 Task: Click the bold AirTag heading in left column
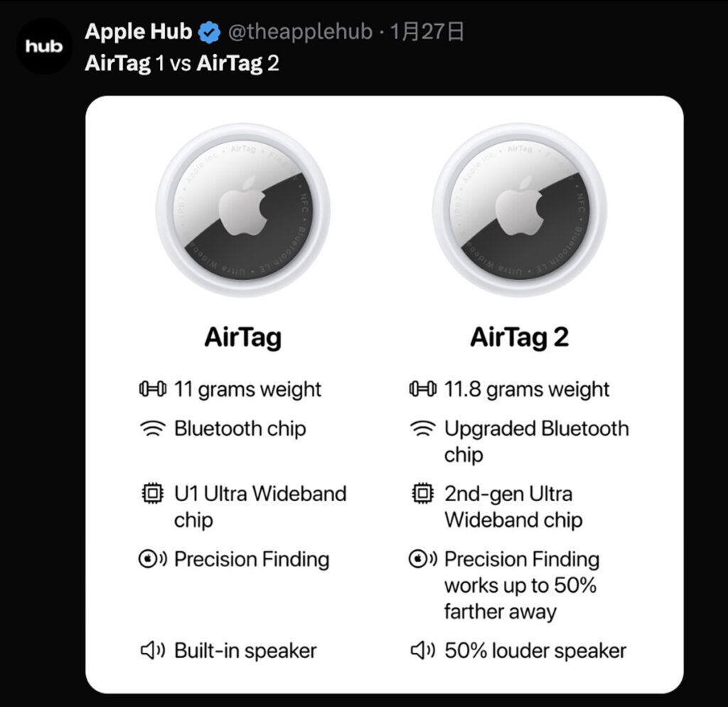coord(243,338)
